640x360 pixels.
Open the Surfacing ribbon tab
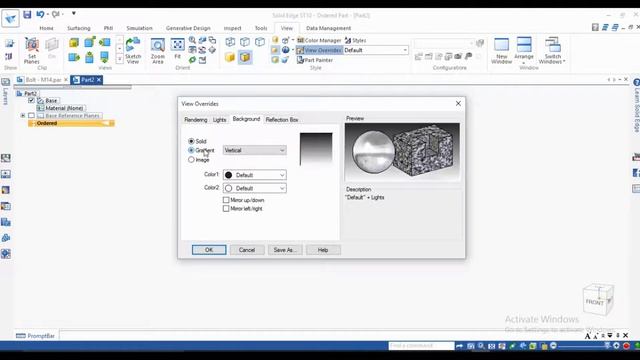(79, 28)
